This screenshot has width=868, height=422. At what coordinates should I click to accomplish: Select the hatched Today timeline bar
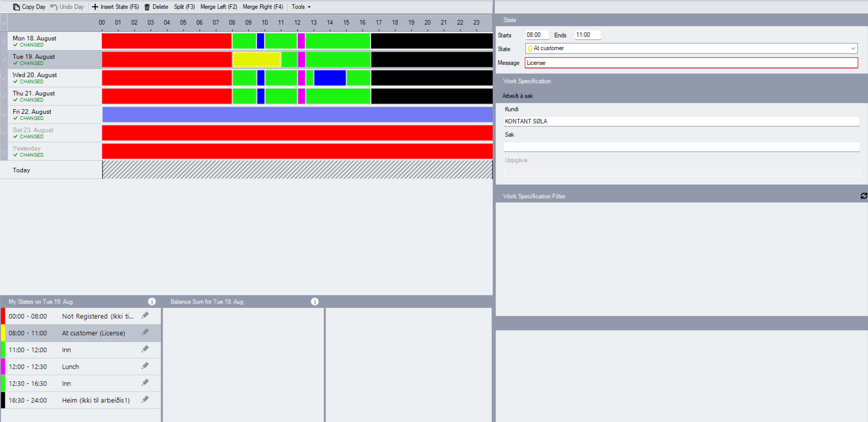(297, 170)
